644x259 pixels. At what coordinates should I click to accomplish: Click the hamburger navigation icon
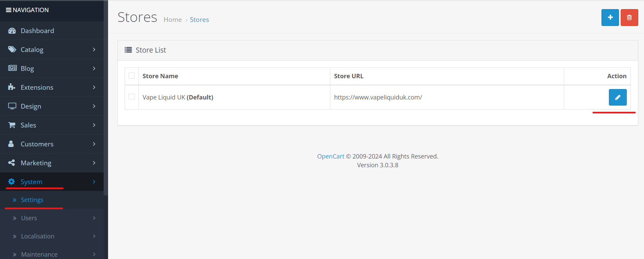(9, 10)
